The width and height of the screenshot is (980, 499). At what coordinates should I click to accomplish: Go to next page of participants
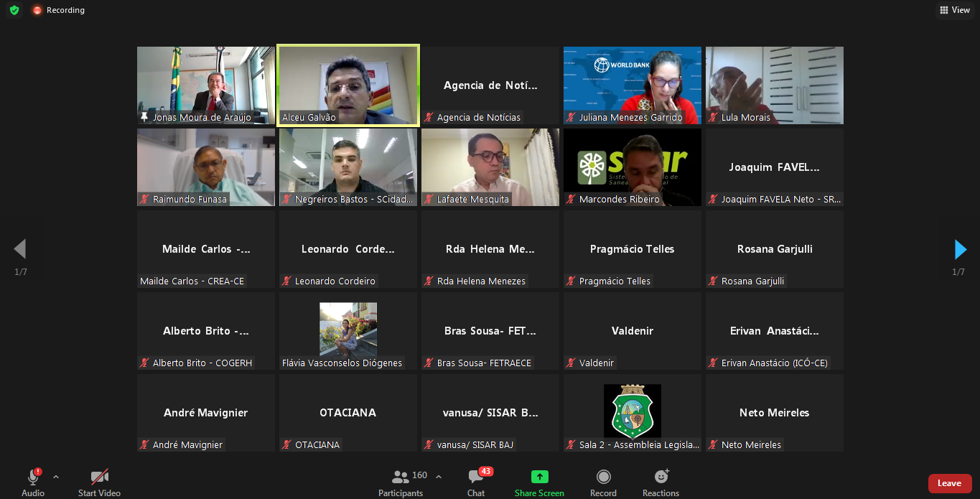pos(960,249)
